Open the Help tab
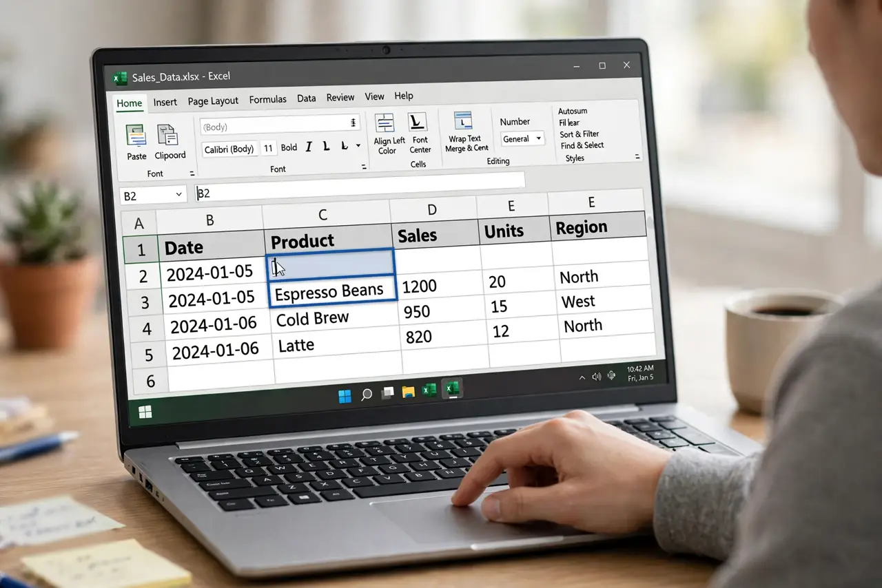Image resolution: width=882 pixels, height=588 pixels. click(404, 96)
